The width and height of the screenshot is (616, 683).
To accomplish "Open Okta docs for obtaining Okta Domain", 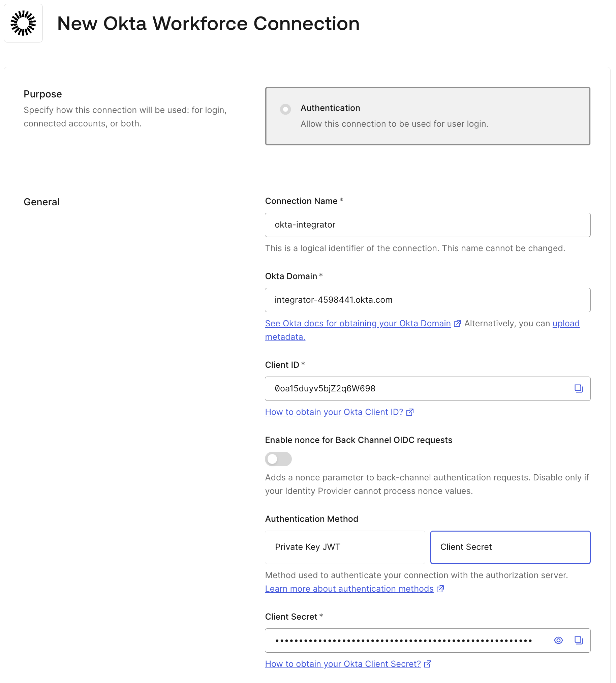I will point(358,323).
